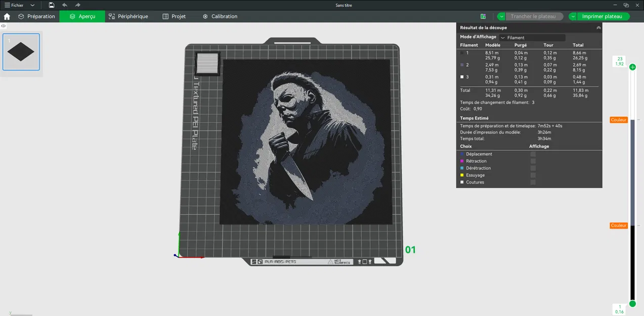Click the Save project icon
This screenshot has width=644, height=316.
pyautogui.click(x=52, y=5)
